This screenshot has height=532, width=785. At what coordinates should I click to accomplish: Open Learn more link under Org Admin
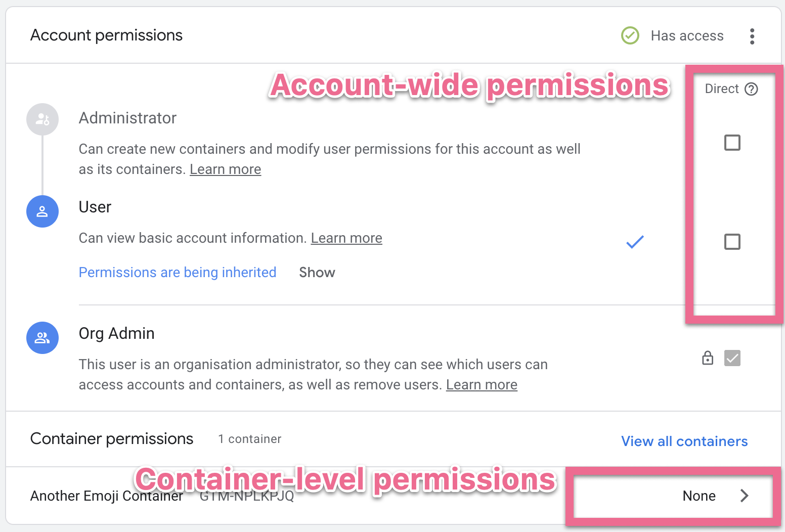tap(482, 385)
